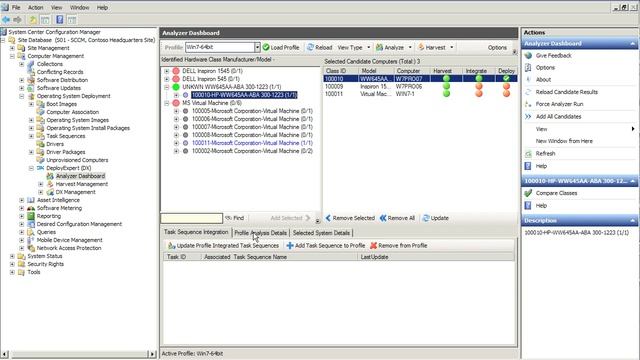This screenshot has height=360, width=640.
Task: Click the Load Profile button
Action: pyautogui.click(x=281, y=47)
